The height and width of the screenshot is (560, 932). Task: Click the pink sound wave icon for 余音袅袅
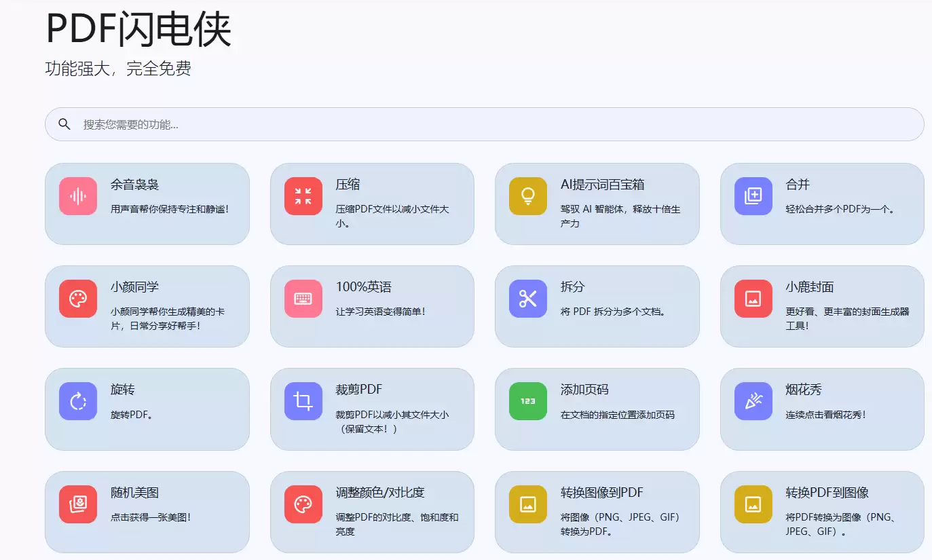(x=78, y=196)
